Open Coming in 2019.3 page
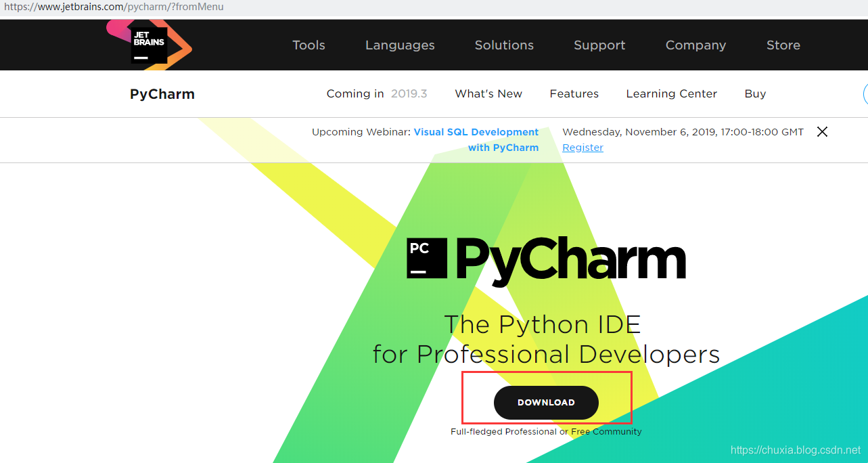The height and width of the screenshot is (463, 868). tap(377, 94)
